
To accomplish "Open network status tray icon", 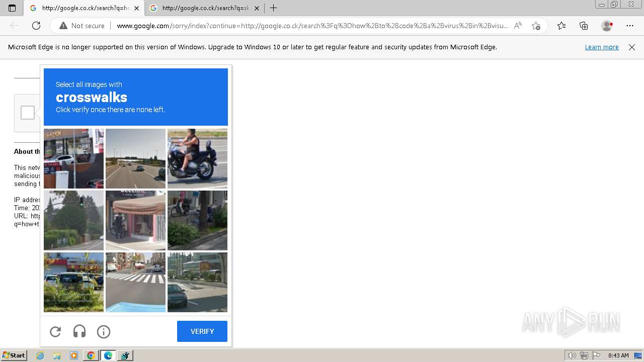I will click(x=584, y=355).
